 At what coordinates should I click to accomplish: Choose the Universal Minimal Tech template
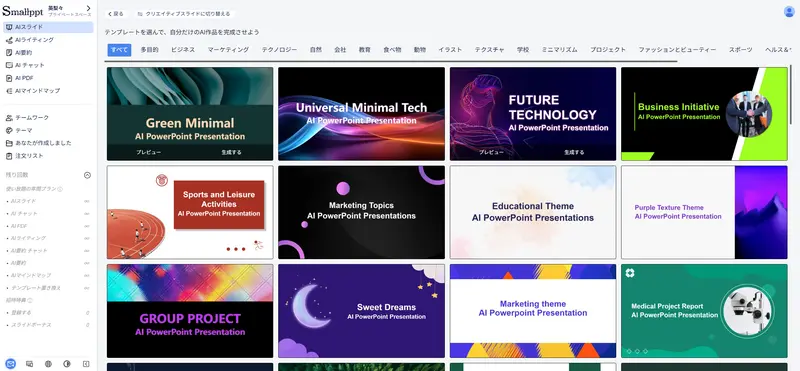tap(361, 114)
